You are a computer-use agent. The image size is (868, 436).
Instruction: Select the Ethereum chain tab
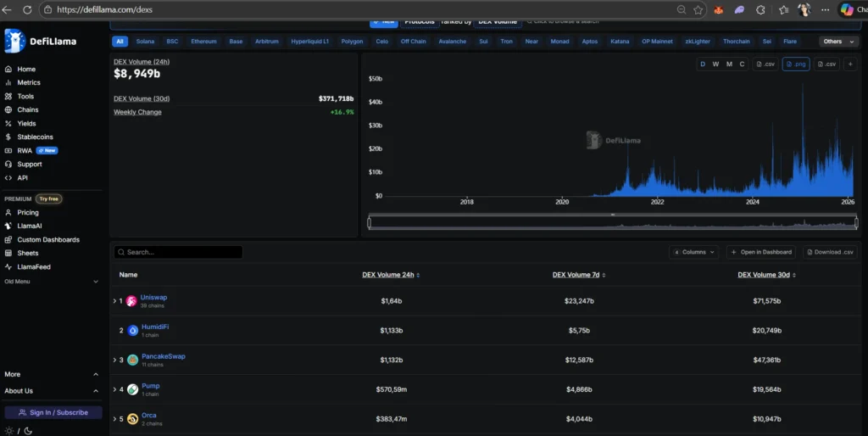click(203, 42)
